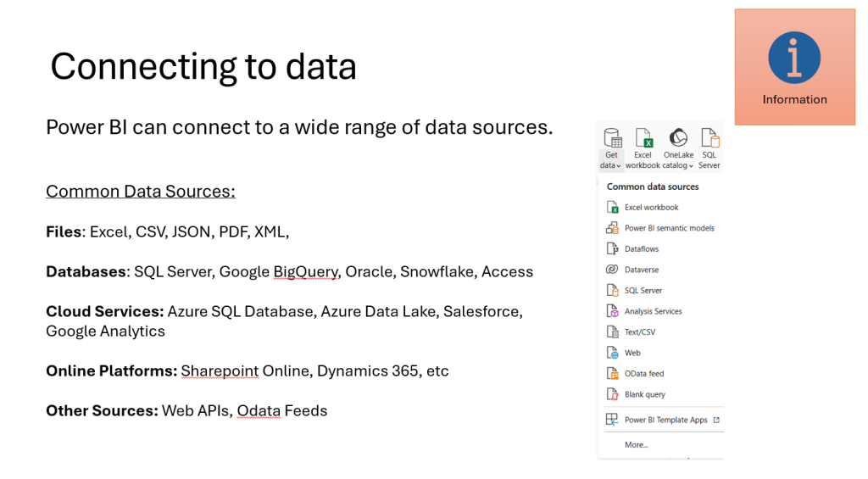Click the Blank query icon

(612, 393)
